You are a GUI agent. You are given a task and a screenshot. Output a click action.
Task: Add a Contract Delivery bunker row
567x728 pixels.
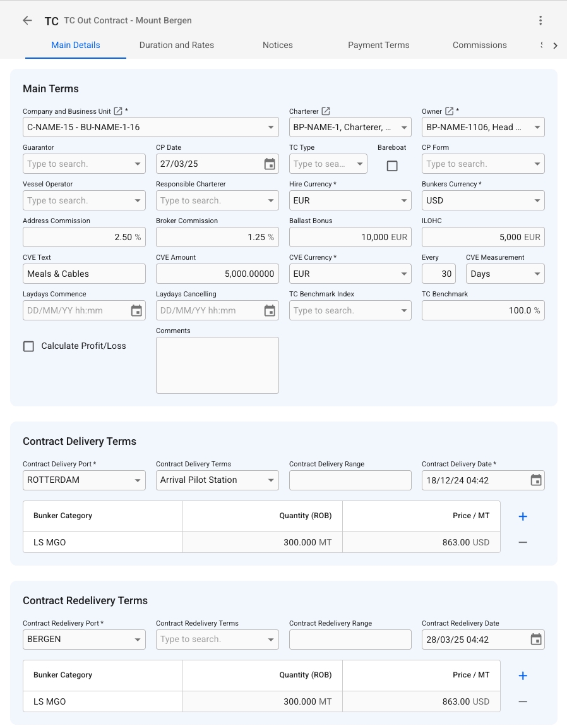pos(523,516)
